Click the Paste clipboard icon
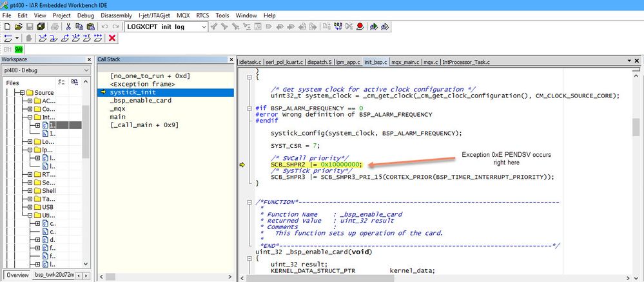 click(90, 26)
